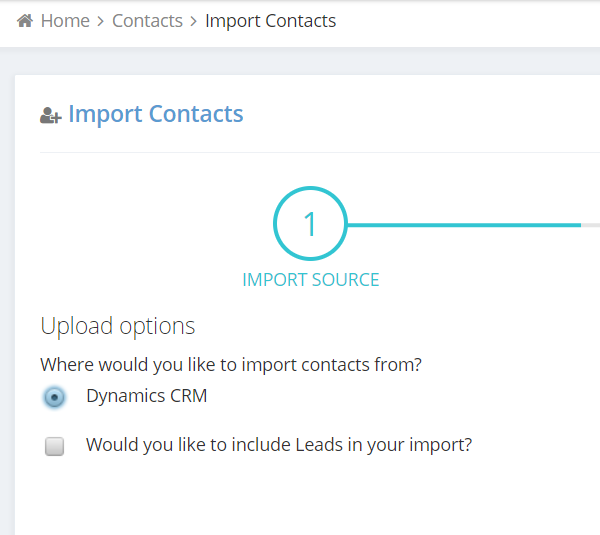
Task: Click the add-user icon beside Import Contacts
Action: [51, 116]
